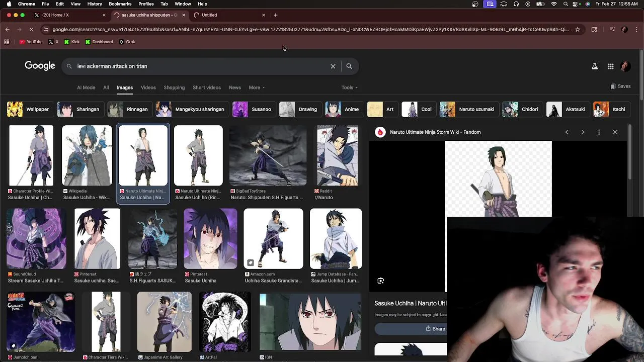644x362 pixels.
Task: Switch to the Shopping tab
Action: [174, 87]
